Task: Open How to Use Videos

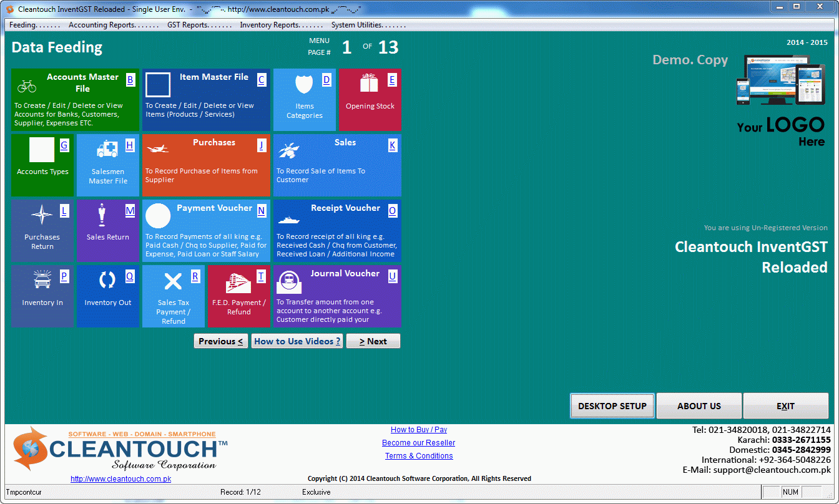Action: click(x=297, y=341)
